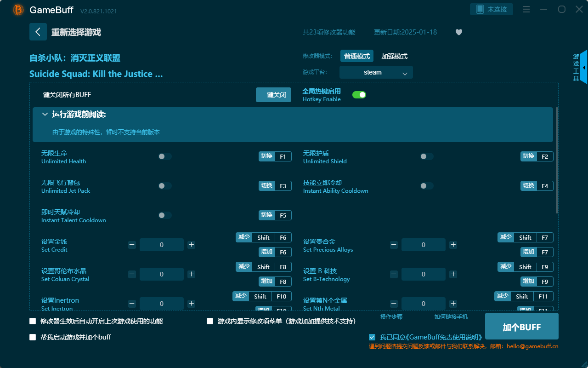Click the GameBuff logo icon
Image resolution: width=588 pixels, height=368 pixels.
tap(17, 9)
